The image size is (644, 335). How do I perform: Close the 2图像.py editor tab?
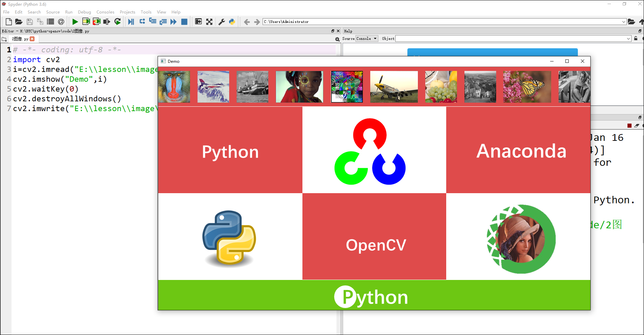pos(32,39)
